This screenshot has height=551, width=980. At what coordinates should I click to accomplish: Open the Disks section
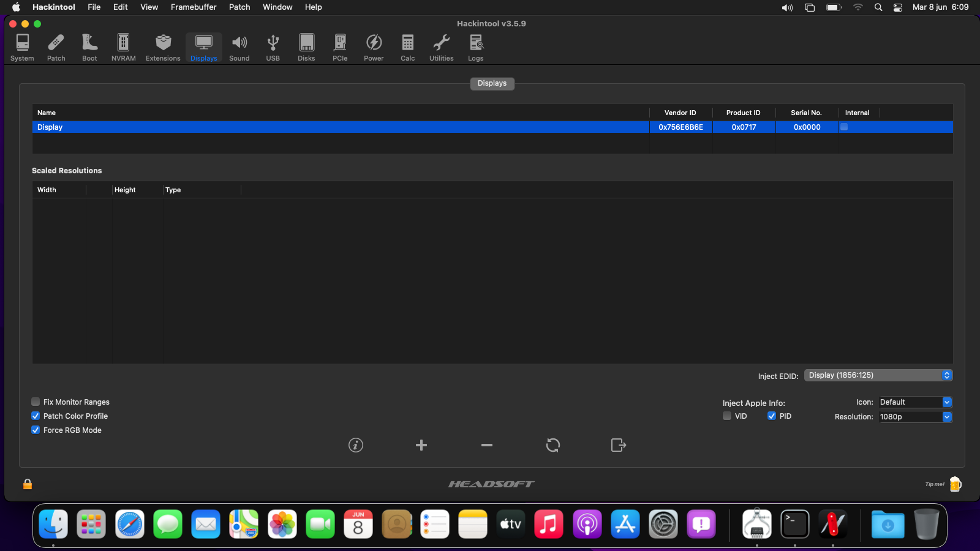pyautogui.click(x=306, y=48)
